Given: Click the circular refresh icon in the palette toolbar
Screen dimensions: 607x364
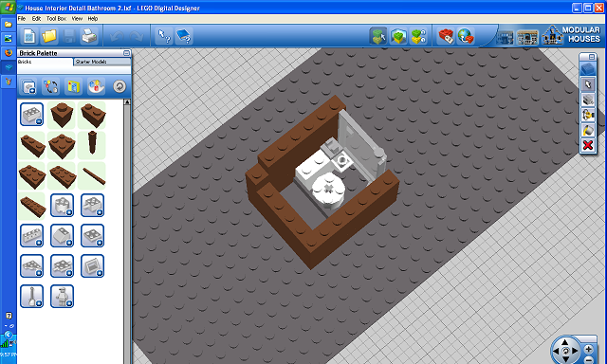Looking at the screenshot, I should 120,86.
